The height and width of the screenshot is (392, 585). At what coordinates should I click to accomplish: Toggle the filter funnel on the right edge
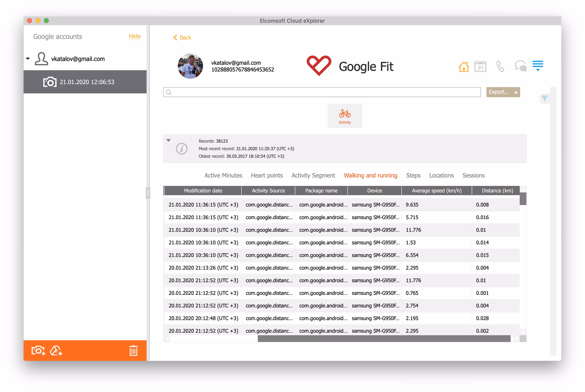544,98
